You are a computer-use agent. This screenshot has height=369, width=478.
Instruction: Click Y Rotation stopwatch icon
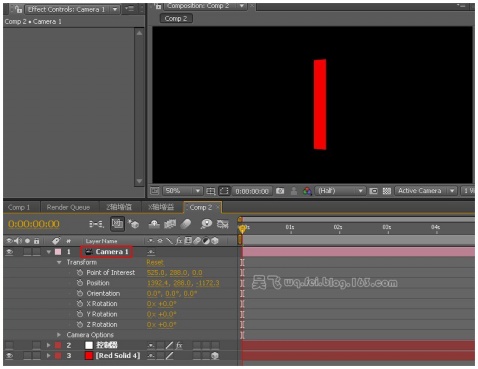[80, 314]
